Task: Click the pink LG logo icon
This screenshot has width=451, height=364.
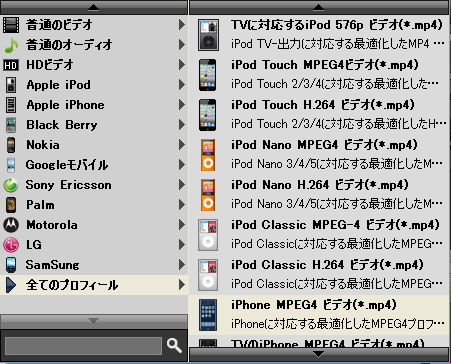Action: click(x=11, y=245)
